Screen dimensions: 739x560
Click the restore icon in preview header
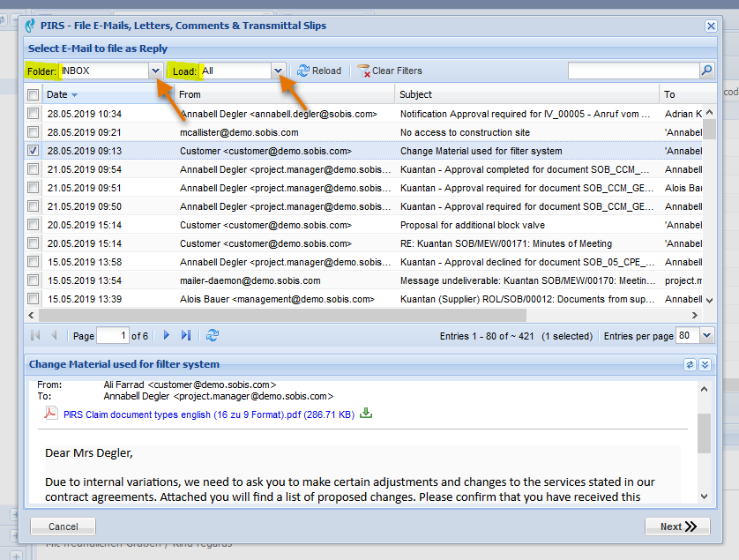690,364
